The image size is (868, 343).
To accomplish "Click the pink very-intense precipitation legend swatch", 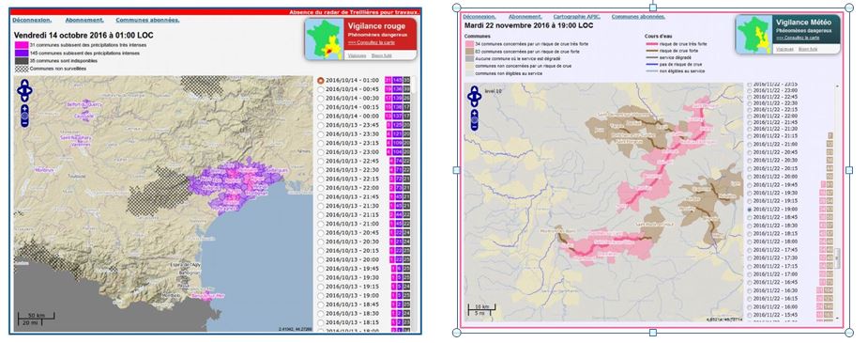I will coord(21,46).
